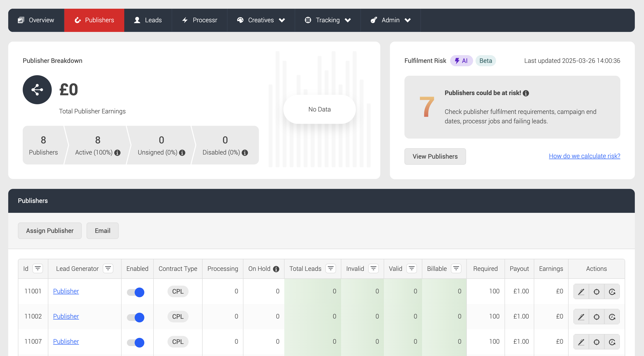644x356 pixels.
Task: Click the info icon next to Disabled (0%)
Action: (245, 153)
